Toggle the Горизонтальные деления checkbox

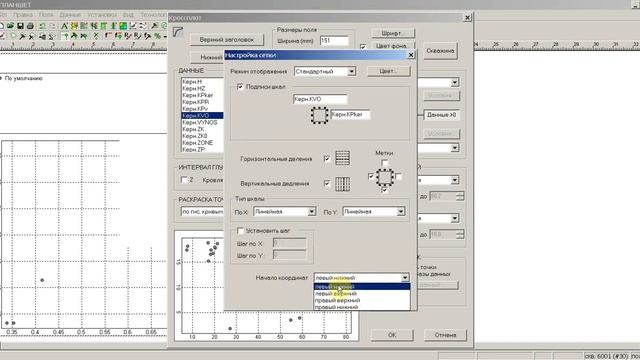coord(327,158)
